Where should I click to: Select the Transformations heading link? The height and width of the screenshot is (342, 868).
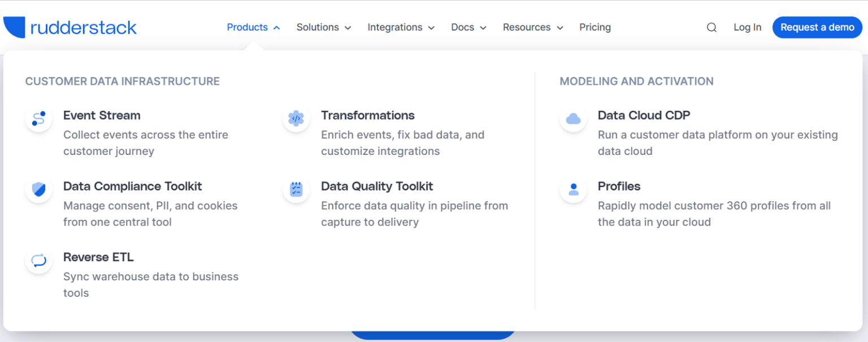click(367, 115)
